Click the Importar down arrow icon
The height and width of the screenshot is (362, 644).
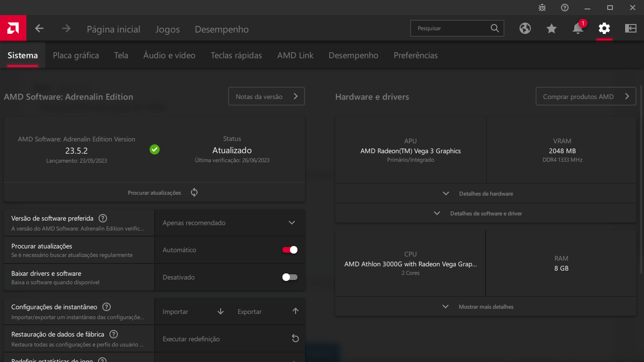point(221,312)
